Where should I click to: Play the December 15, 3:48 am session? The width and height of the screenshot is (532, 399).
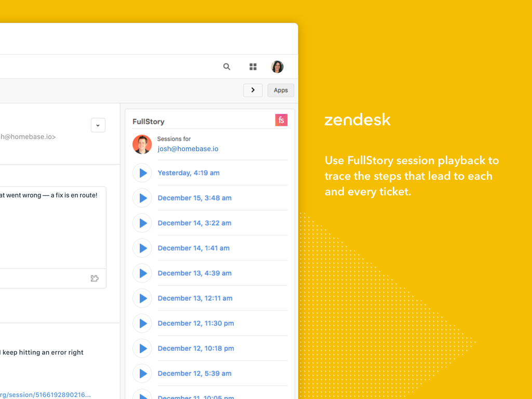142,198
